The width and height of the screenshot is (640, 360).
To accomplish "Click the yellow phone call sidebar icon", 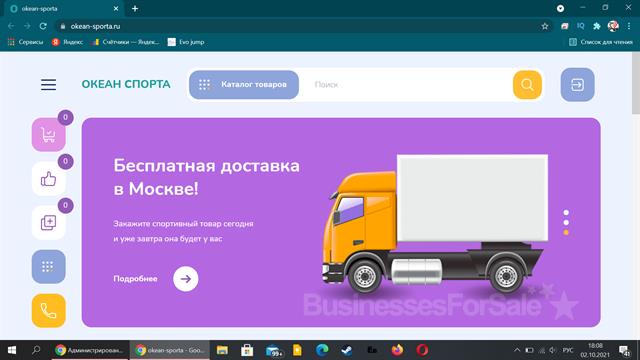I will coord(49,311).
